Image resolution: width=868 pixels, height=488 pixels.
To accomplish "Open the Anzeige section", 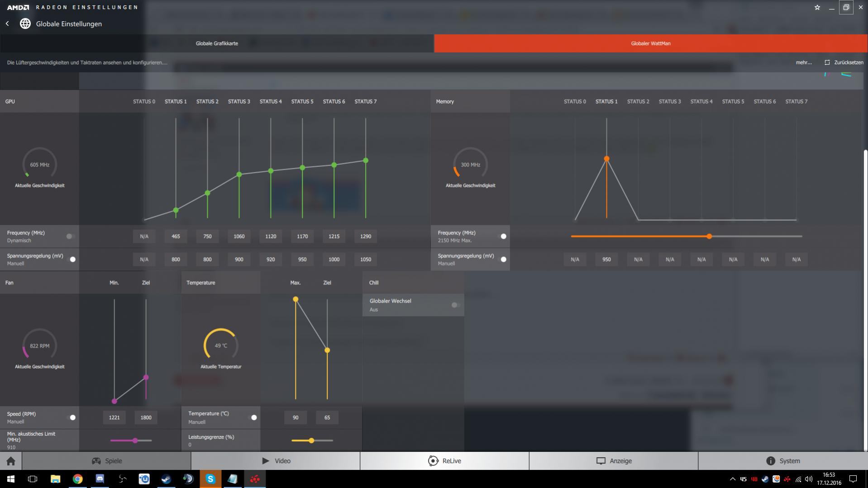I will coord(614,461).
